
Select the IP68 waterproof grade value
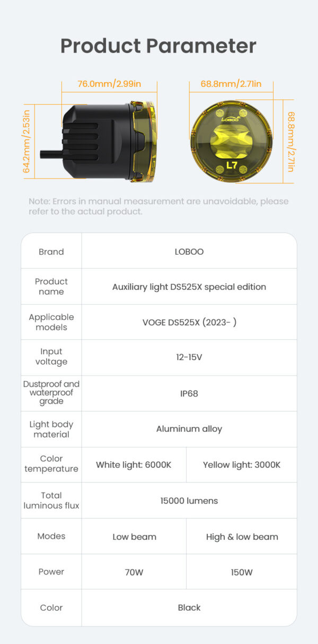189,393
